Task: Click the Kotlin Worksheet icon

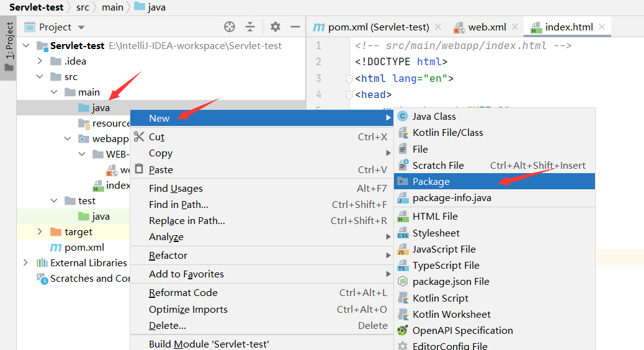Action: click(403, 314)
